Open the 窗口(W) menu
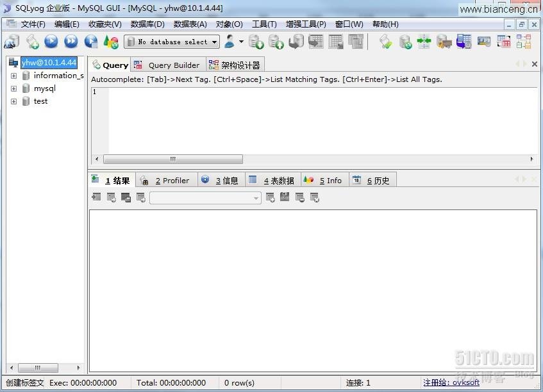 tap(349, 24)
